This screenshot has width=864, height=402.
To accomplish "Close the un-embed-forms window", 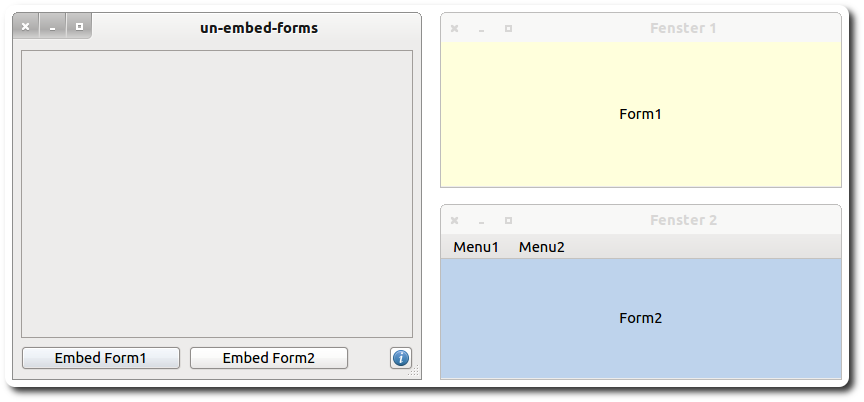I will point(26,27).
